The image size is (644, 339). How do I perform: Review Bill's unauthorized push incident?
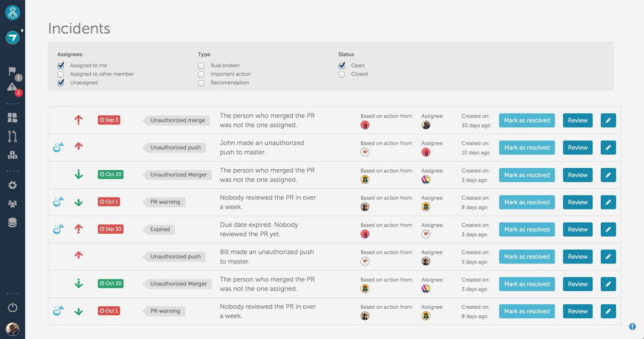[578, 256]
